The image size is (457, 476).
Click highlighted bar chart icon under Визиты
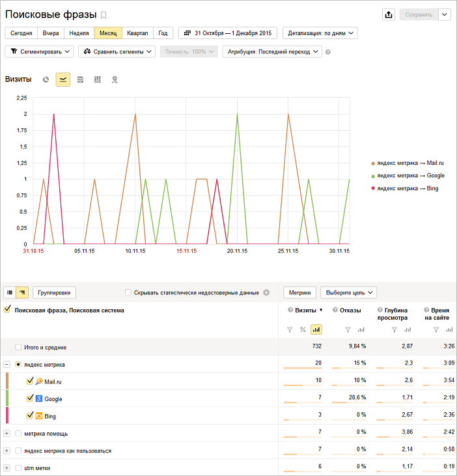point(316,329)
